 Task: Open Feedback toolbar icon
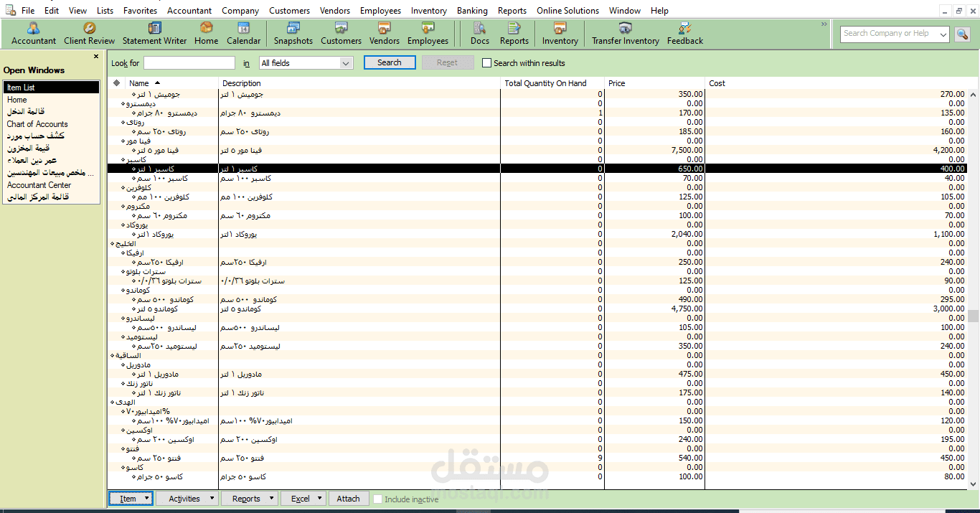[x=685, y=34]
